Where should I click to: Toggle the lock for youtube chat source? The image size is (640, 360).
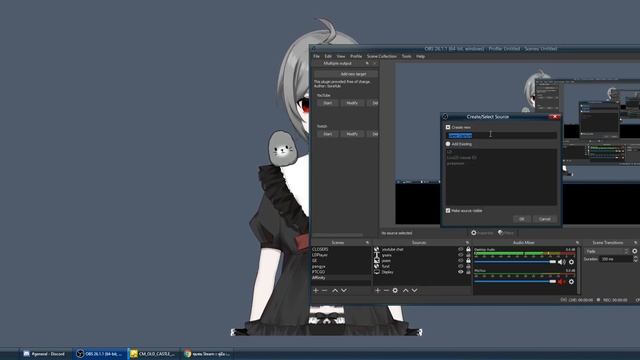coord(469,249)
